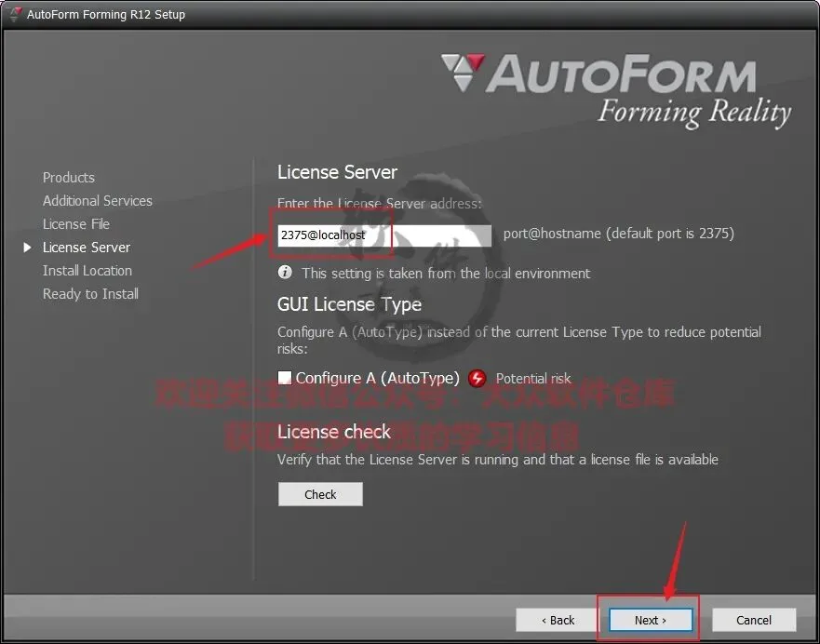The image size is (820, 644).
Task: Click the AutoForm Forming Reality logo
Action: coord(615,90)
